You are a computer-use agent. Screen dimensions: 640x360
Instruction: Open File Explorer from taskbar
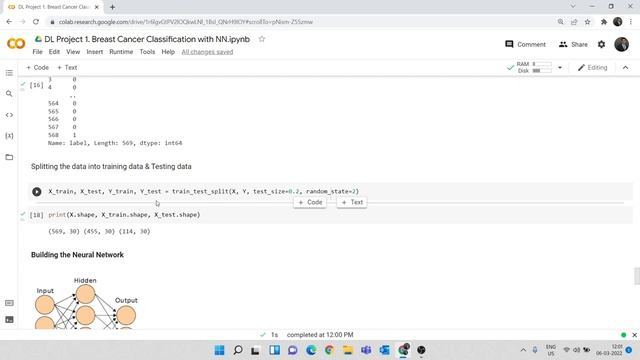[x=348, y=350]
